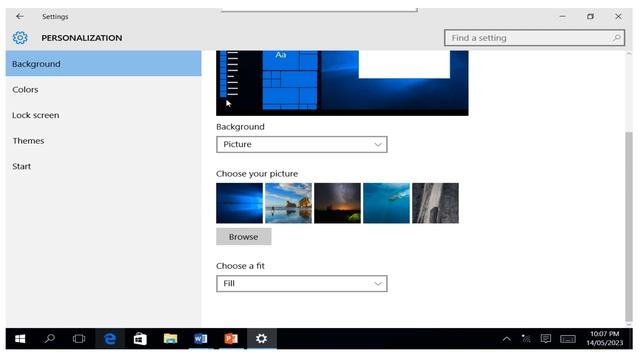Choose the beach rocks wallpaper thumbnail
This screenshot has height=360, width=640.
coord(289,203)
